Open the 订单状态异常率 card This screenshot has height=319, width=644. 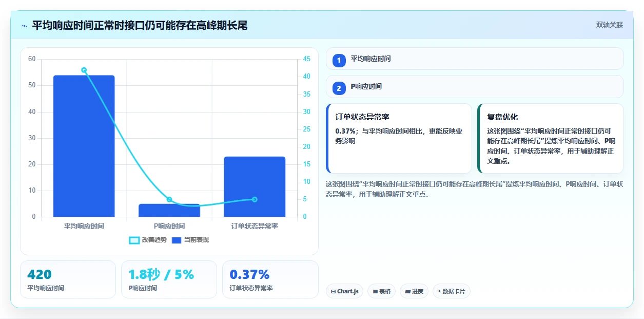coord(399,139)
